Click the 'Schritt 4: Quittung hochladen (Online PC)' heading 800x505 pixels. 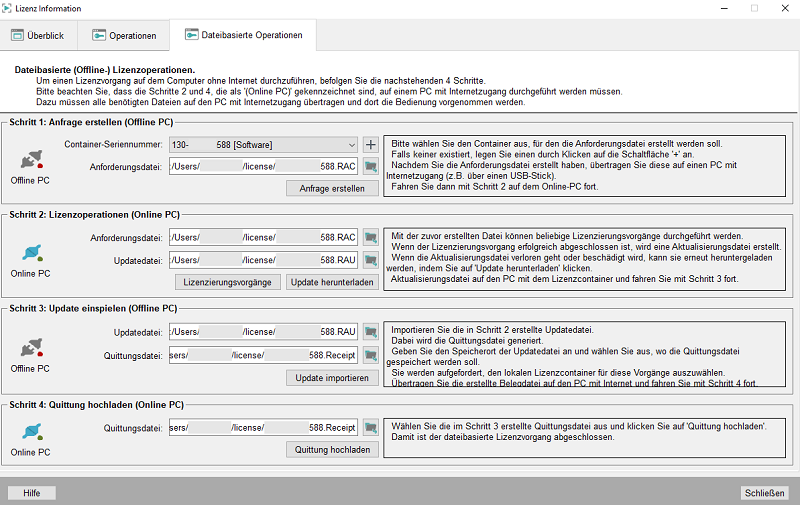96,405
